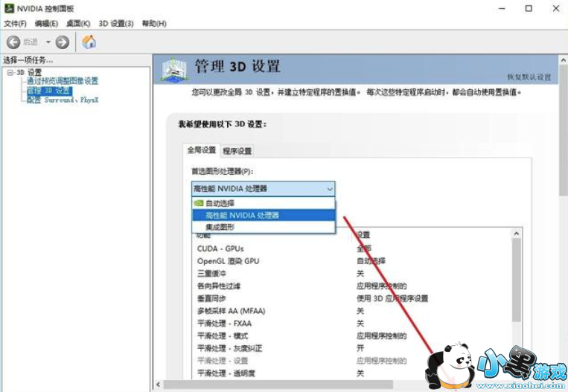Select 通过预览调整图像设置 in task tree
The height and width of the screenshot is (392, 568).
[x=63, y=81]
